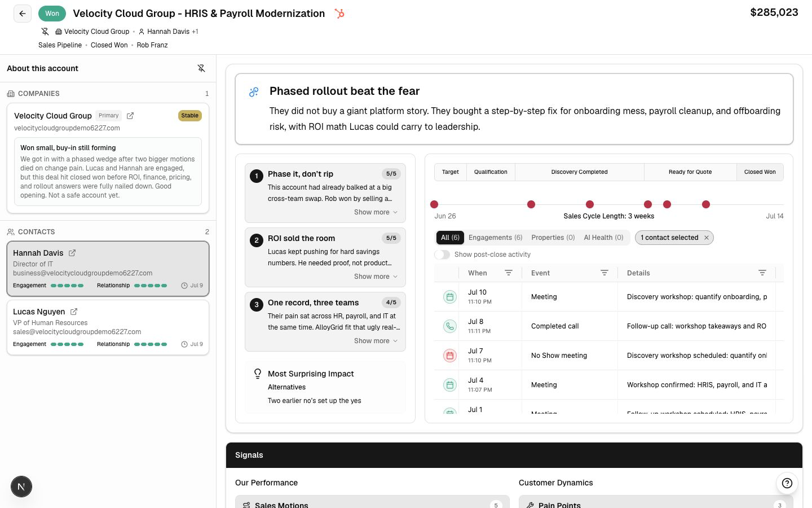Click the Stable status badge
This screenshot has height=508, width=812.
point(190,116)
